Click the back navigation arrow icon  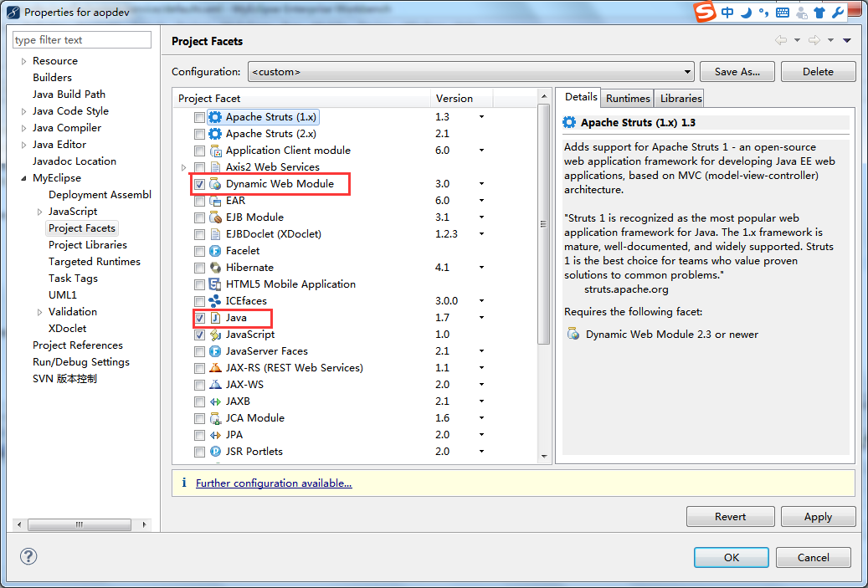[x=781, y=40]
